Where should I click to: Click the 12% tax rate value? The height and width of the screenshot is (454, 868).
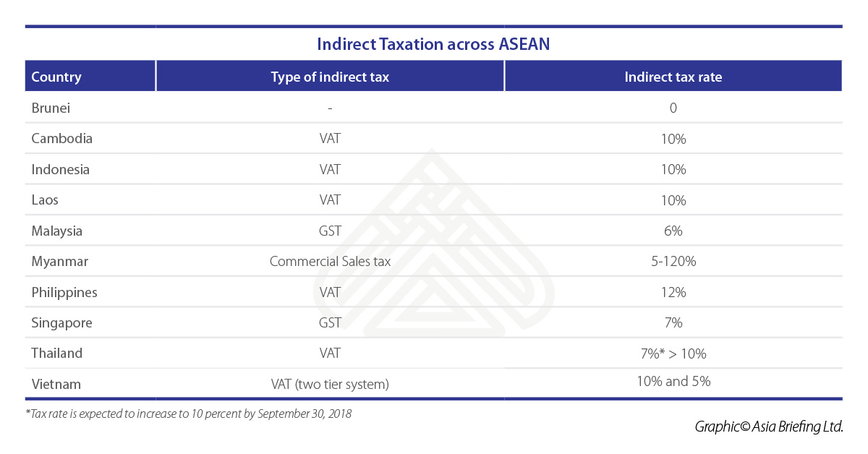click(x=673, y=293)
